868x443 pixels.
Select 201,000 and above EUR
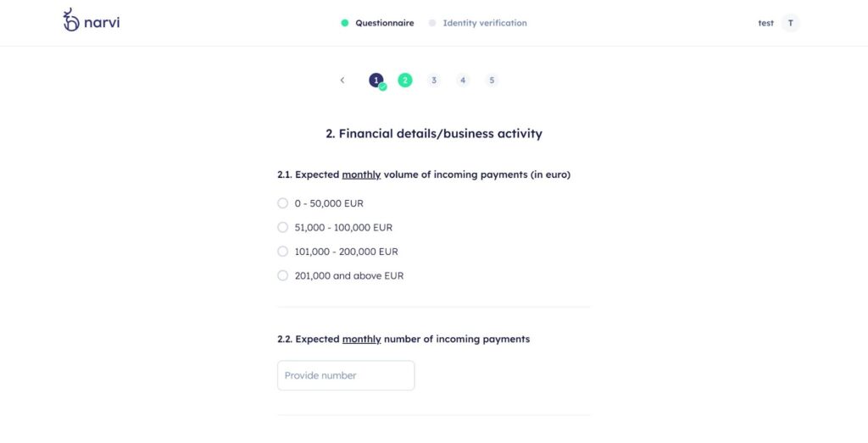[x=283, y=275]
